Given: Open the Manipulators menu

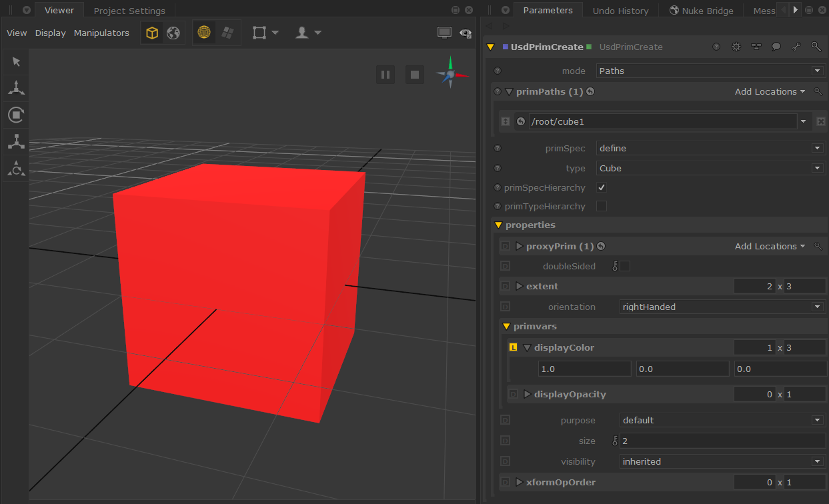Looking at the screenshot, I should [101, 33].
